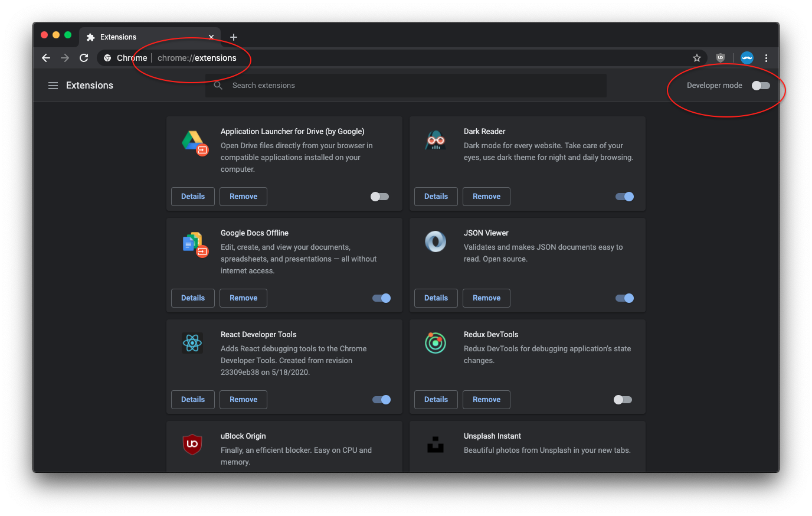Open Redux DevTools Details

pos(436,400)
